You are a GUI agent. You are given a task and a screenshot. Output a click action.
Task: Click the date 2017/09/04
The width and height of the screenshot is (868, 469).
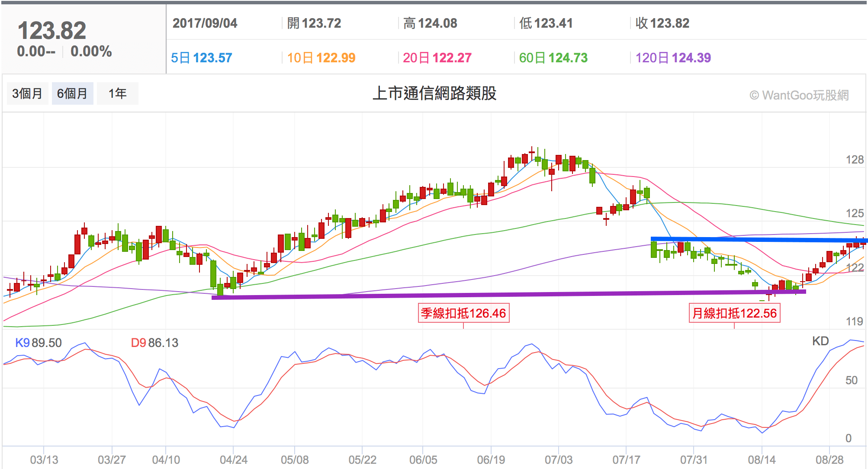205,23
